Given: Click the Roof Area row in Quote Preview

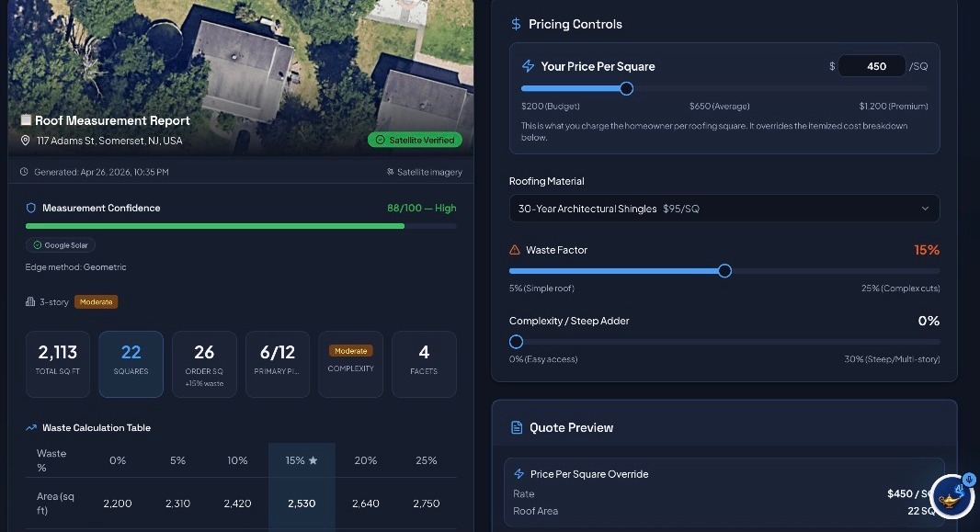Looking at the screenshot, I should click(724, 511).
